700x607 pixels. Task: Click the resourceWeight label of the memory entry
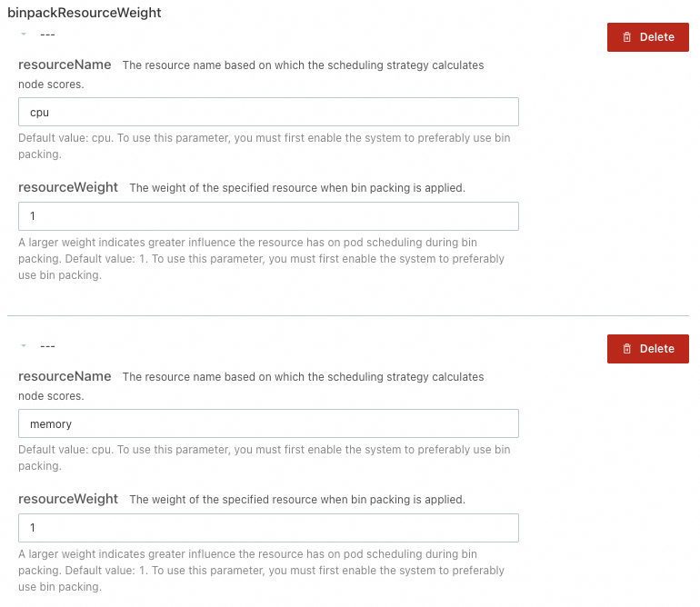[68, 499]
